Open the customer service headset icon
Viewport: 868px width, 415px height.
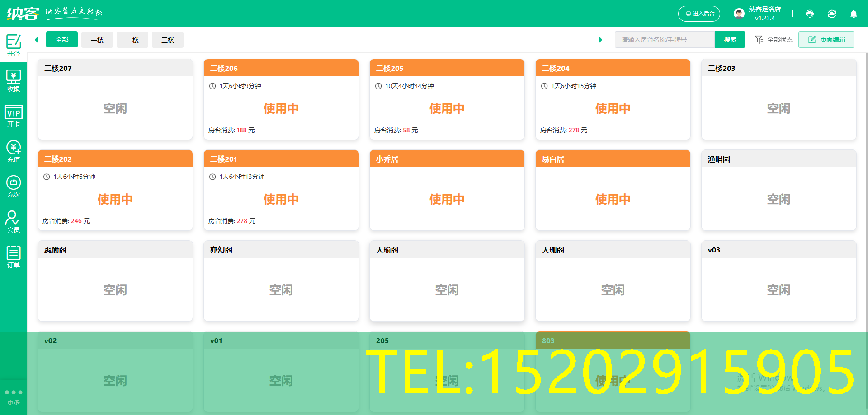coord(809,14)
